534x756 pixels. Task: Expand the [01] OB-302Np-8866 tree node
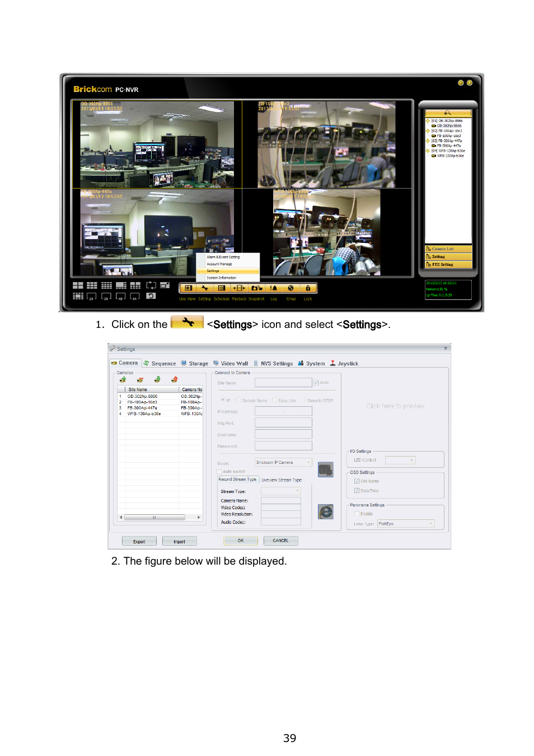point(428,121)
